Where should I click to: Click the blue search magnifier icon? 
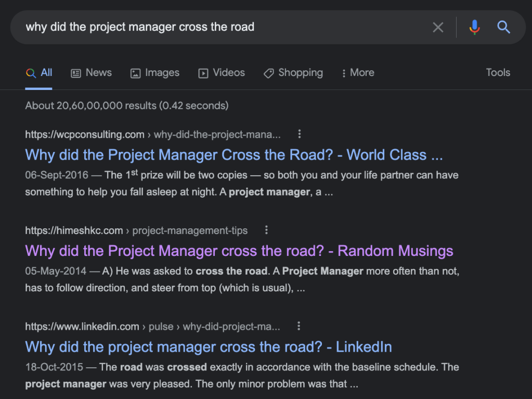coord(503,27)
